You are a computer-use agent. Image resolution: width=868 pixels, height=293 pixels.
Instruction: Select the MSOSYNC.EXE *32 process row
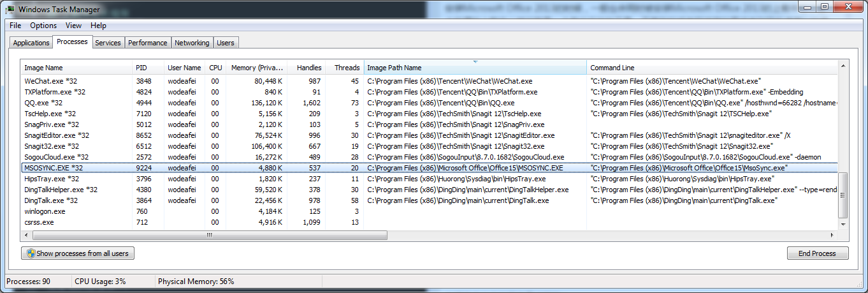pyautogui.click(x=428, y=168)
